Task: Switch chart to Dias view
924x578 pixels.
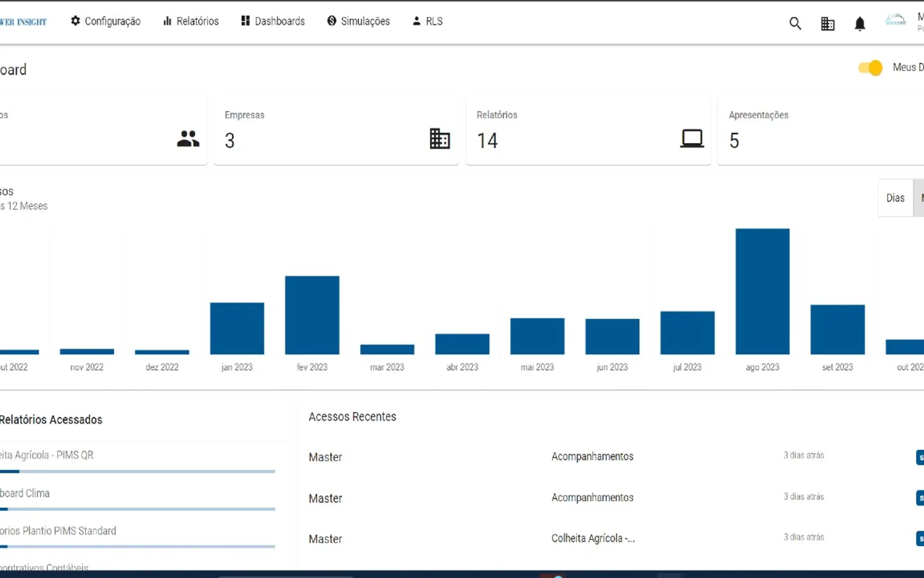Action: (895, 198)
